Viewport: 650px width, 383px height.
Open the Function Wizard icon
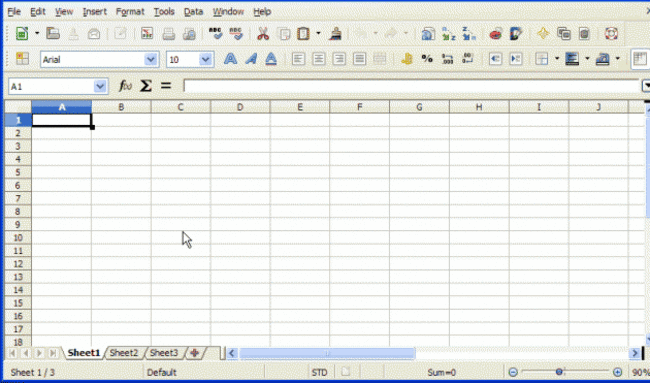coord(125,86)
